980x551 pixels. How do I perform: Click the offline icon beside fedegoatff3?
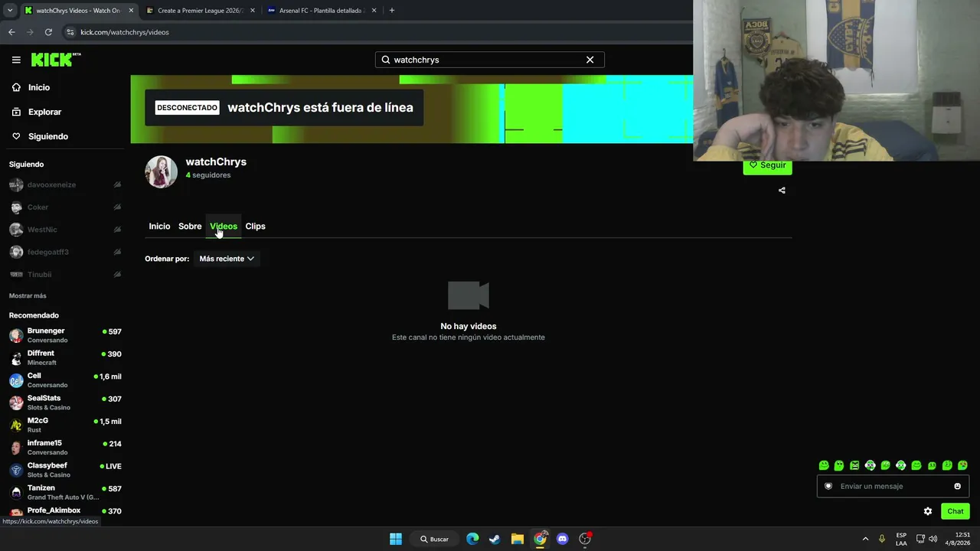[117, 252]
